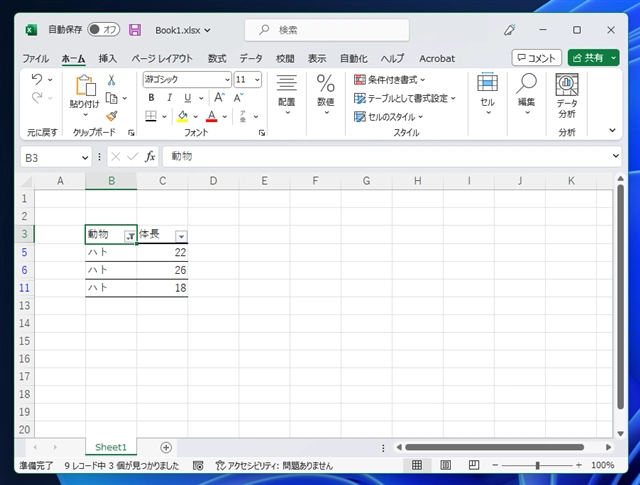Open the 挿入 ribbon tab

[108, 58]
